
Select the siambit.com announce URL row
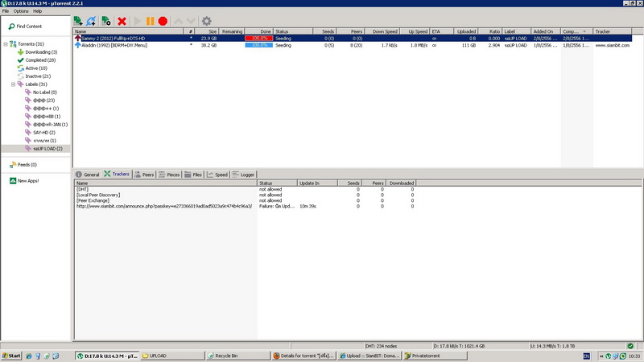tap(245, 207)
